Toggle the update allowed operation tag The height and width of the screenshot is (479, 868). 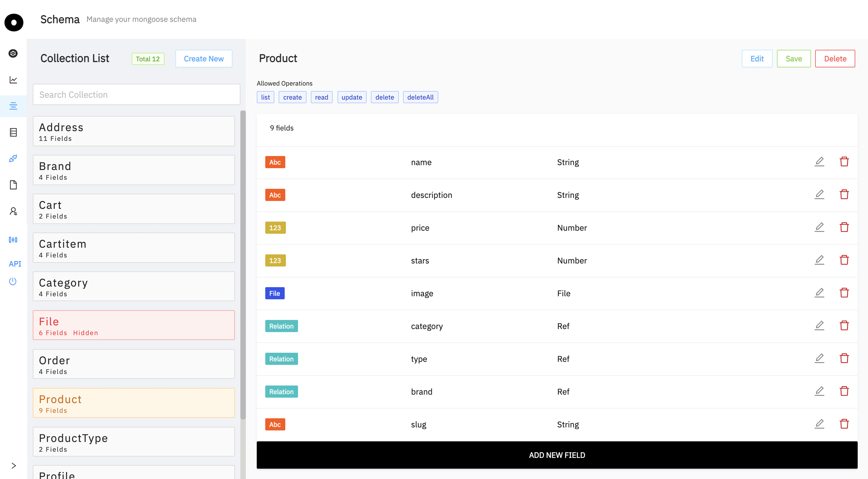351,97
